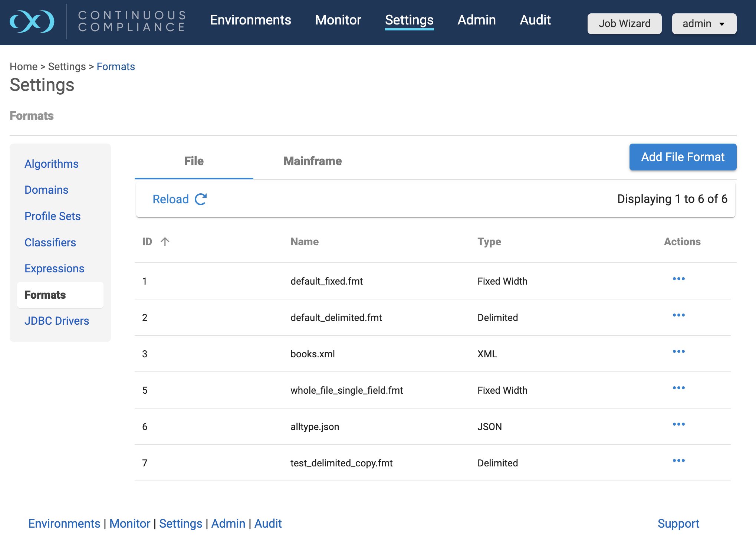Expand the admin user dropdown
Image resolution: width=756 pixels, height=541 pixels.
(x=704, y=24)
